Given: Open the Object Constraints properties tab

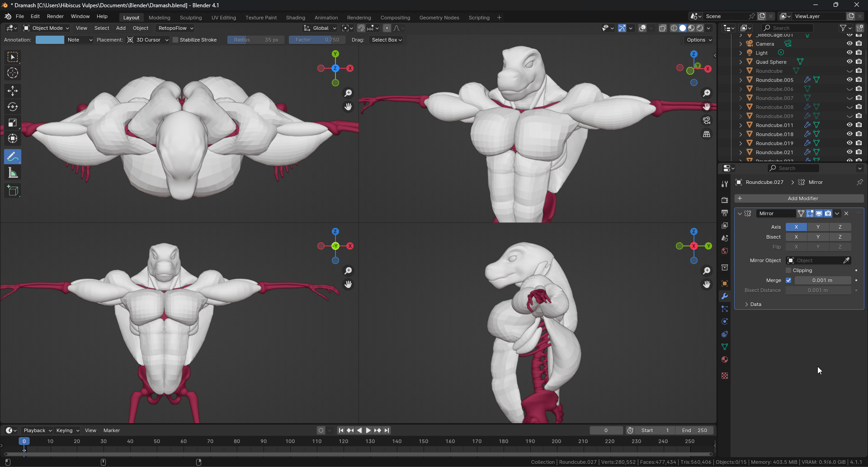Looking at the screenshot, I should [x=725, y=334].
